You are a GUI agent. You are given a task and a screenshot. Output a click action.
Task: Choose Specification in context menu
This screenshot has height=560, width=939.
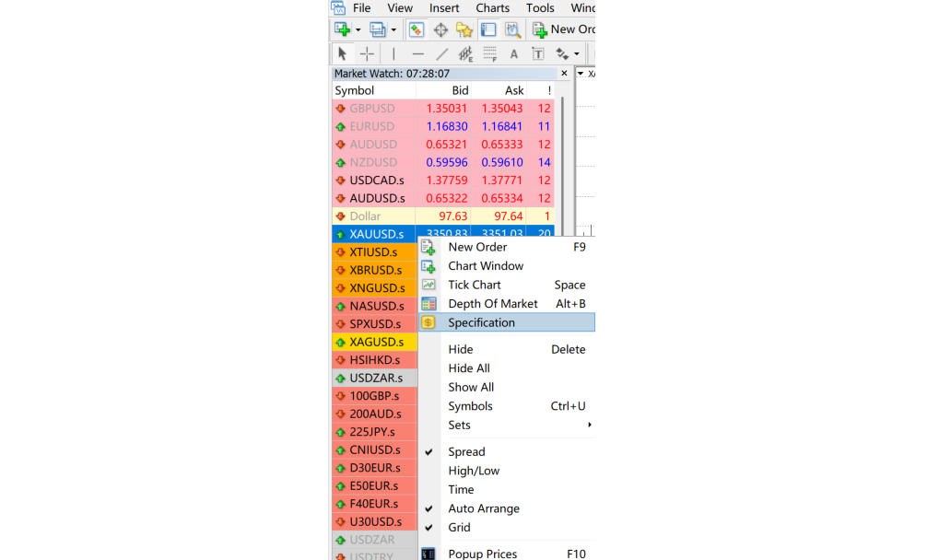(507, 322)
